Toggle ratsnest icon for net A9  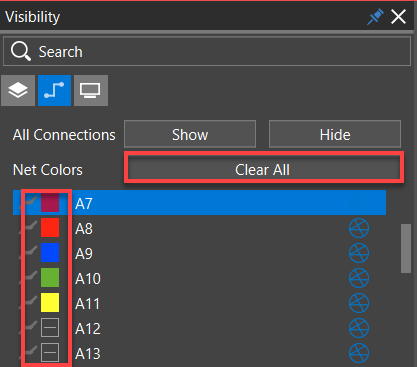click(x=359, y=253)
